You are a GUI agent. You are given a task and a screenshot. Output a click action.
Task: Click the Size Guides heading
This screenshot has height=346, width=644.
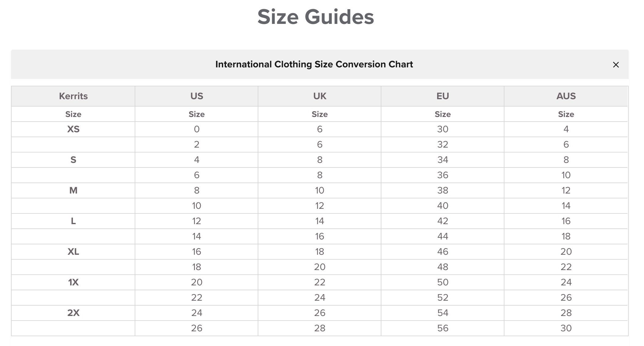click(x=316, y=17)
